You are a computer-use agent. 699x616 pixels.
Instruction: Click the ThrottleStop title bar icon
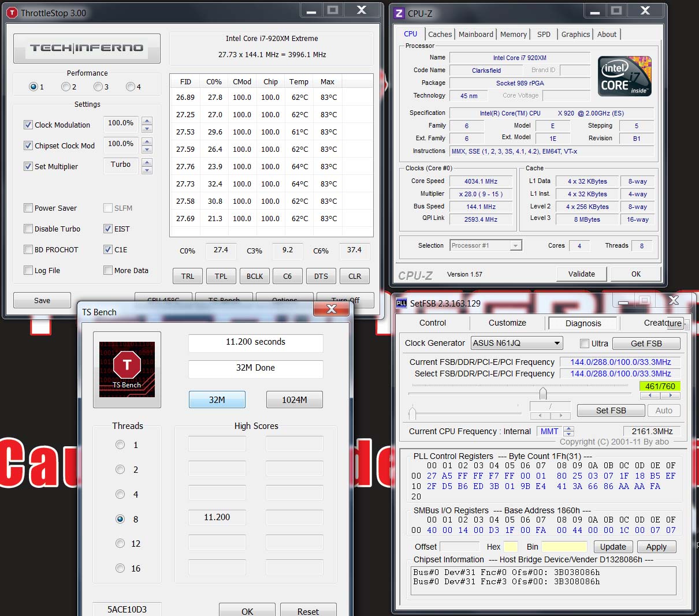coord(12,13)
